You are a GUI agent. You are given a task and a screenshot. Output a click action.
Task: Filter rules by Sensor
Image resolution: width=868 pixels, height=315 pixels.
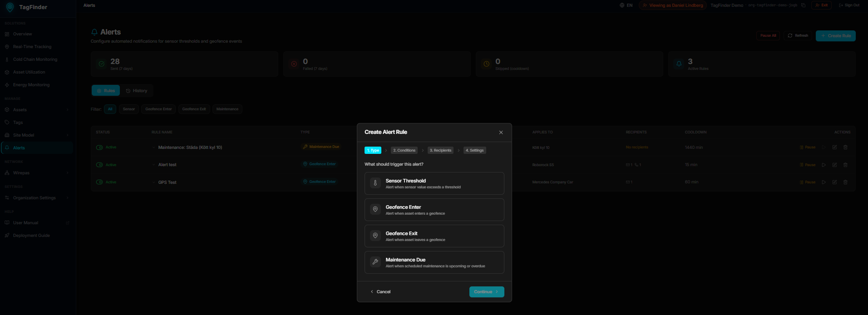129,109
